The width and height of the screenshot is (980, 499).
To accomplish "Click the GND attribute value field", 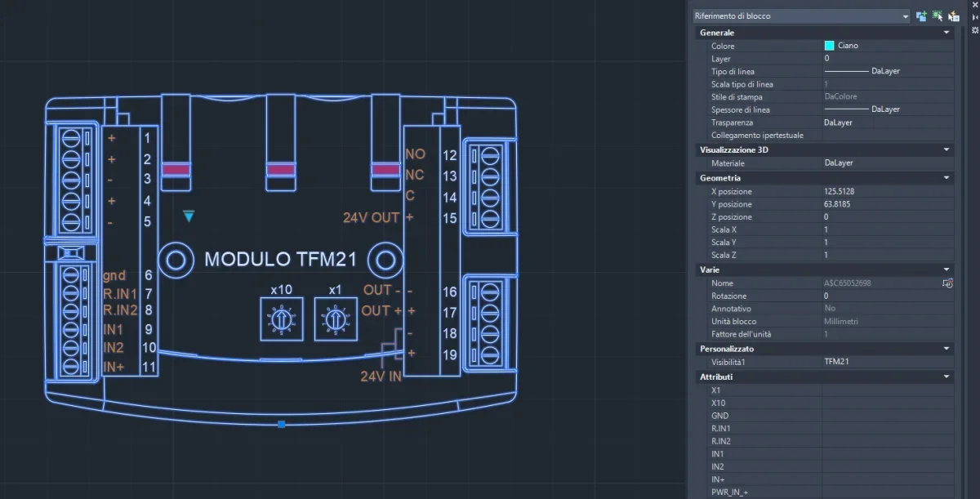I will [886, 416].
